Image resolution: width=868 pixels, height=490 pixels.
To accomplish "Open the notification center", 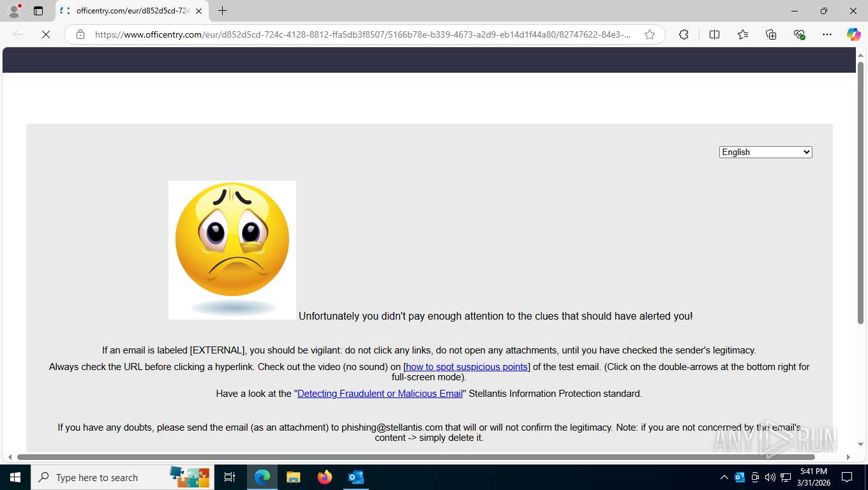I will [847, 477].
